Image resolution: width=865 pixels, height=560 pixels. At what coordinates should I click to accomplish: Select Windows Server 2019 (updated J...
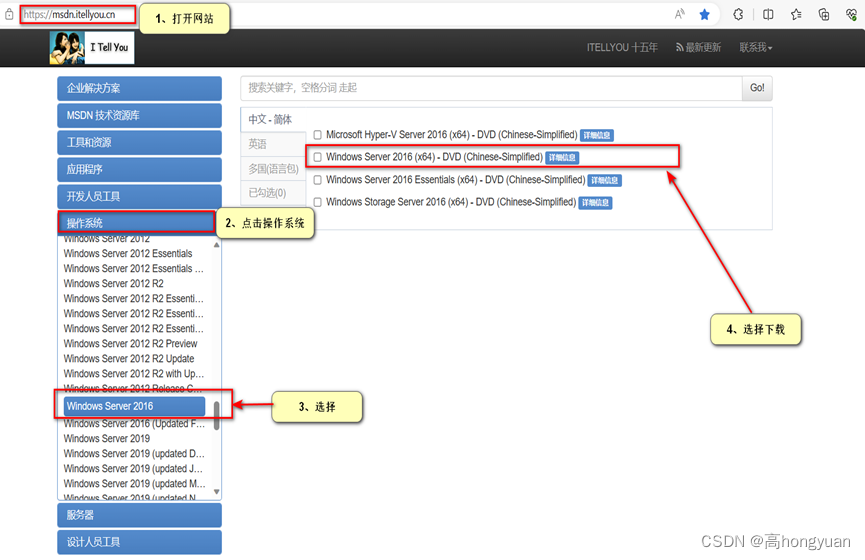133,468
